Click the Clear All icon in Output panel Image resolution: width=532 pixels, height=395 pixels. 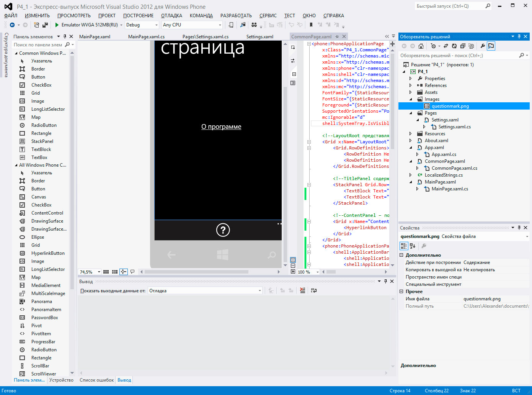coord(303,291)
